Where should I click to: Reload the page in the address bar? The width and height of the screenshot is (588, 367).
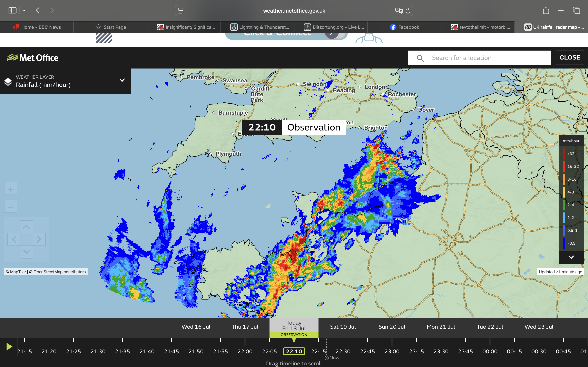(408, 11)
